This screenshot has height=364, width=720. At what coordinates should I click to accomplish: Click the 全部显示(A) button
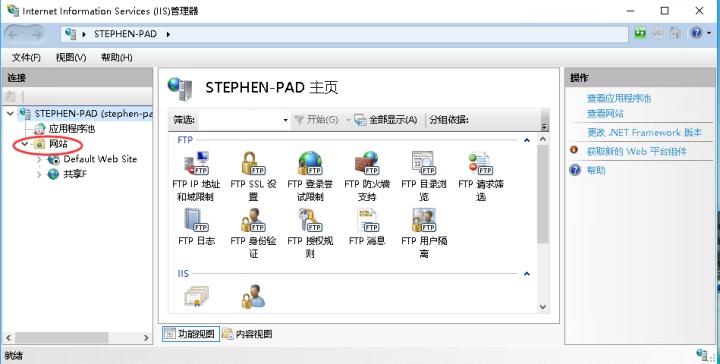(386, 120)
